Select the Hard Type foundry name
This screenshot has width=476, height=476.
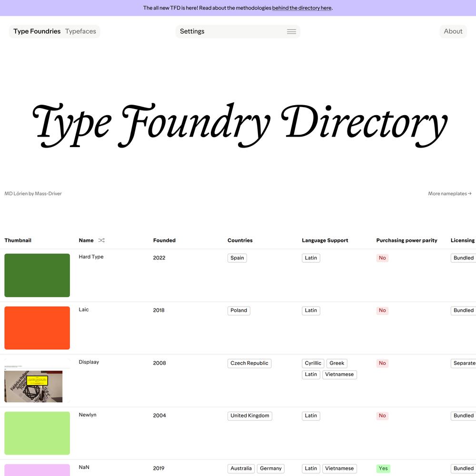point(91,257)
